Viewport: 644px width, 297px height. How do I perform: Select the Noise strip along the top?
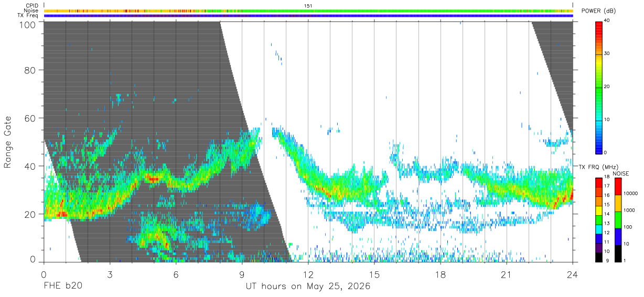point(308,10)
